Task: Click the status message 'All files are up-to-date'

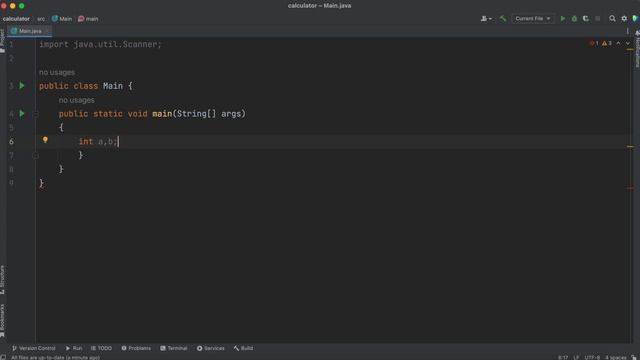Action: tap(55, 357)
